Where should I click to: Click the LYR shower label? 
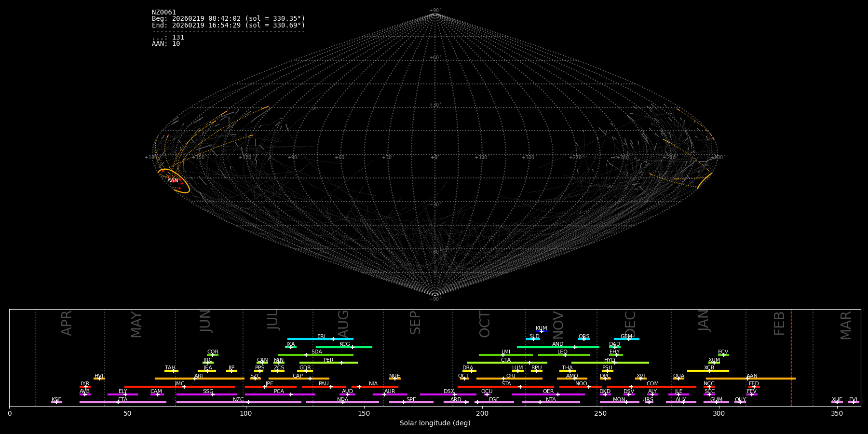tap(85, 384)
